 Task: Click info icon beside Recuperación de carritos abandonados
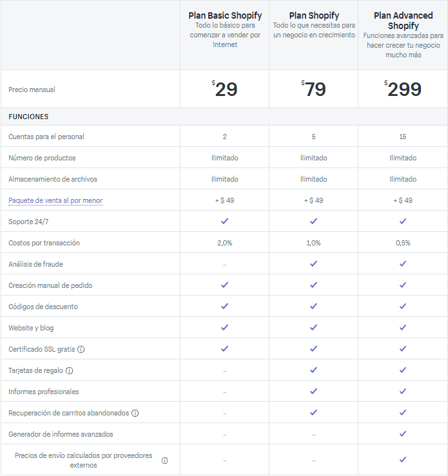point(135,413)
